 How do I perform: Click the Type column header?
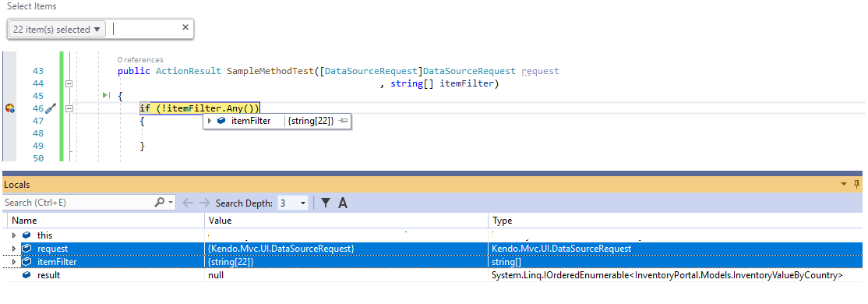point(676,221)
